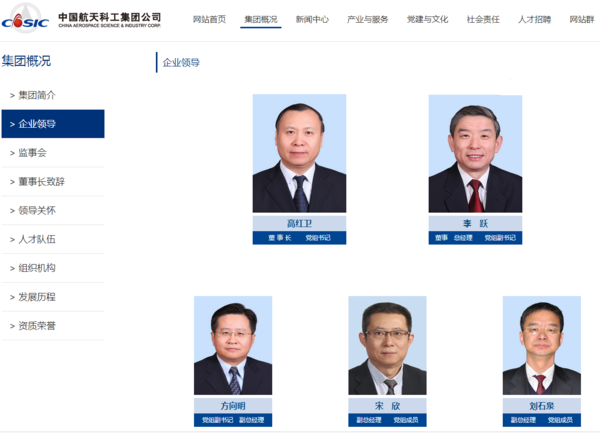Open the 发展历程 sidebar link
The height and width of the screenshot is (433, 600).
pyautogui.click(x=37, y=297)
